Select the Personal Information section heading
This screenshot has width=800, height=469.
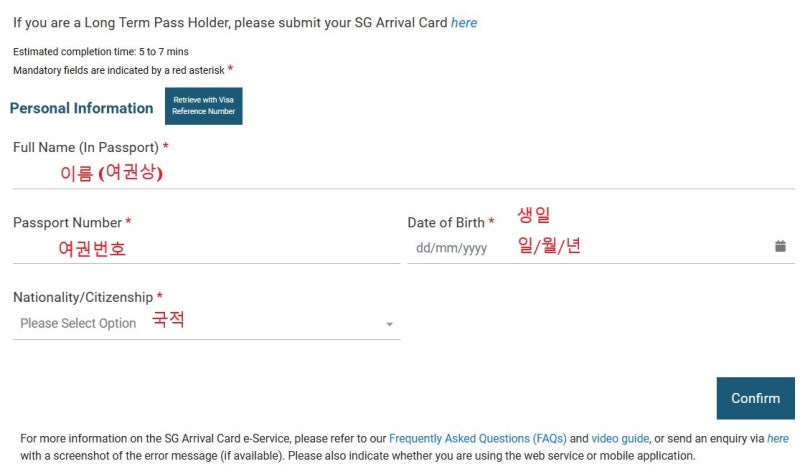pos(82,108)
